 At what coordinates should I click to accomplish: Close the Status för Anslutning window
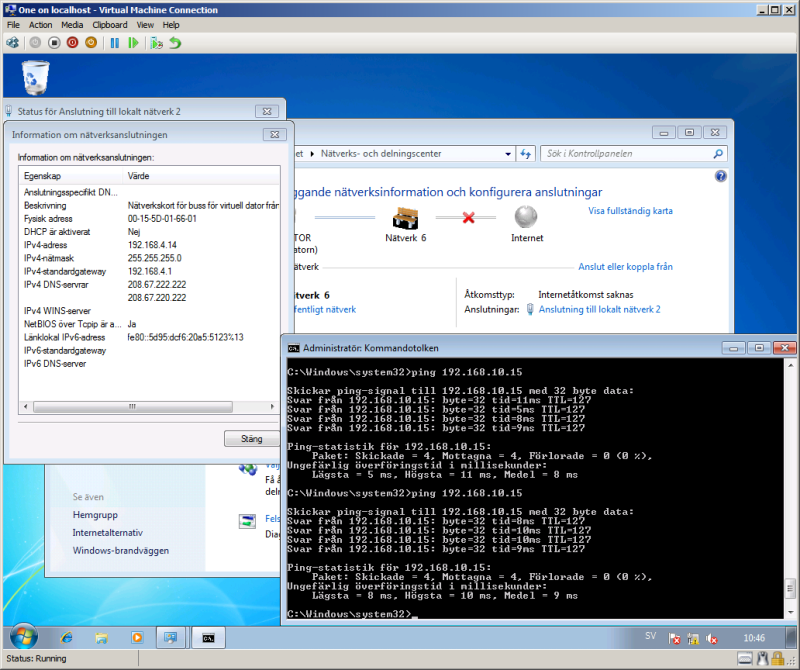tap(267, 111)
